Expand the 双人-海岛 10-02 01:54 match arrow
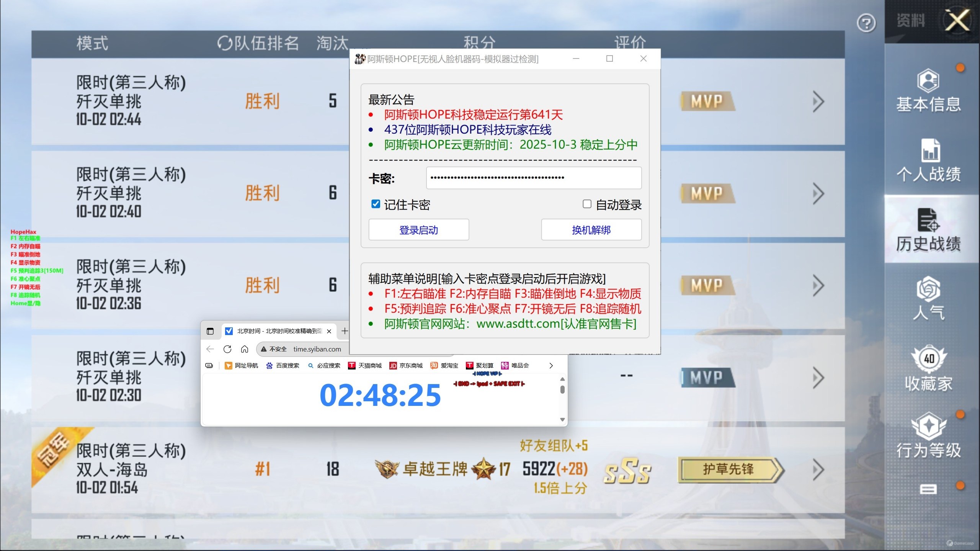980x551 pixels. 818,470
